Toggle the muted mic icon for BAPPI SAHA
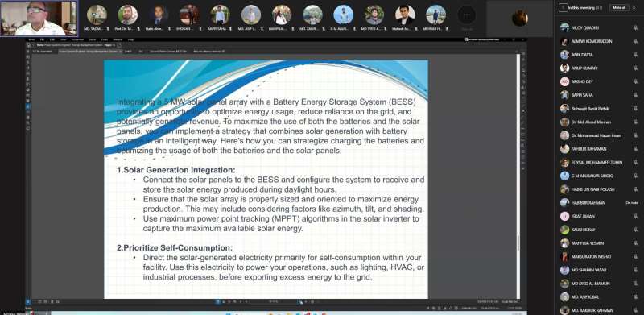This screenshot has height=315, width=644. (635, 95)
